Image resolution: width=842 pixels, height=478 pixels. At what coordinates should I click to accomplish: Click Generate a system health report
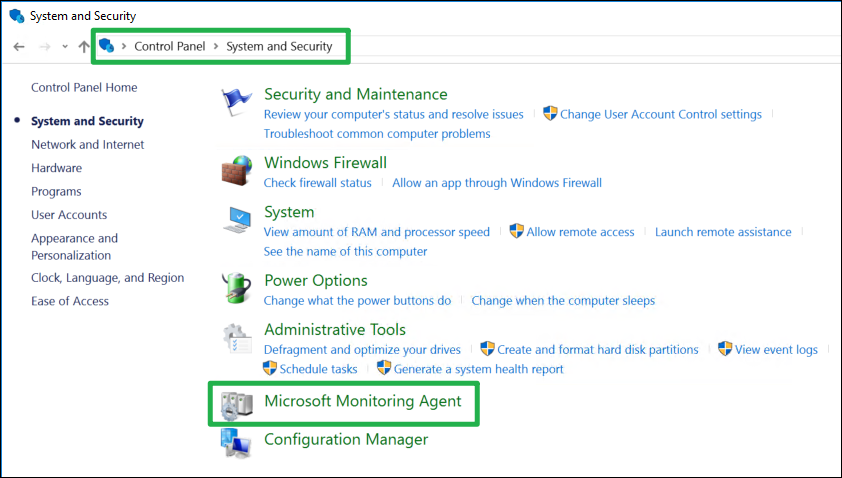478,369
